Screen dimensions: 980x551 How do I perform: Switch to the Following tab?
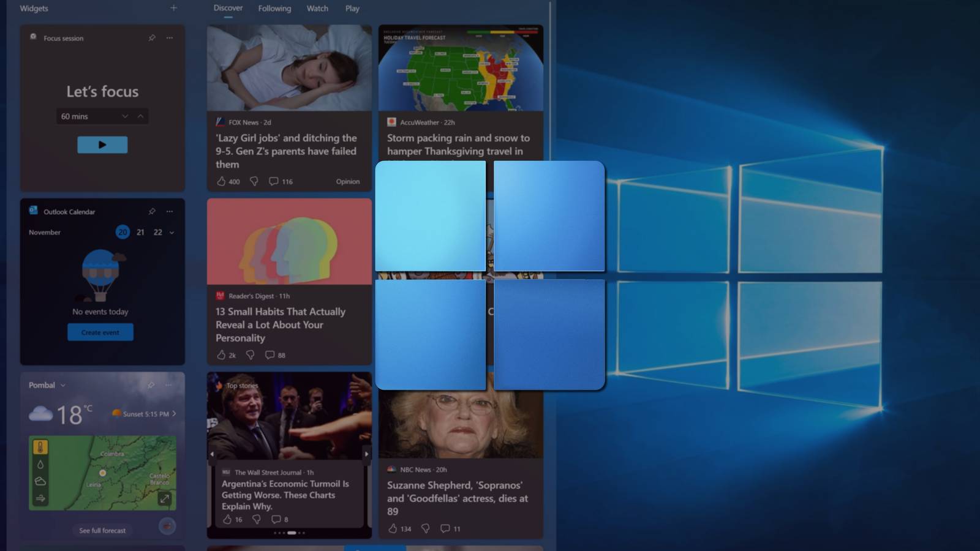pyautogui.click(x=274, y=9)
